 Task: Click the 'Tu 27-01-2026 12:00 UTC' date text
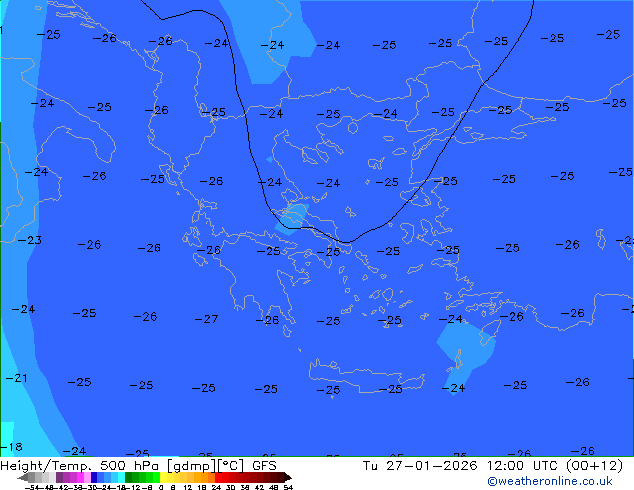click(463, 466)
